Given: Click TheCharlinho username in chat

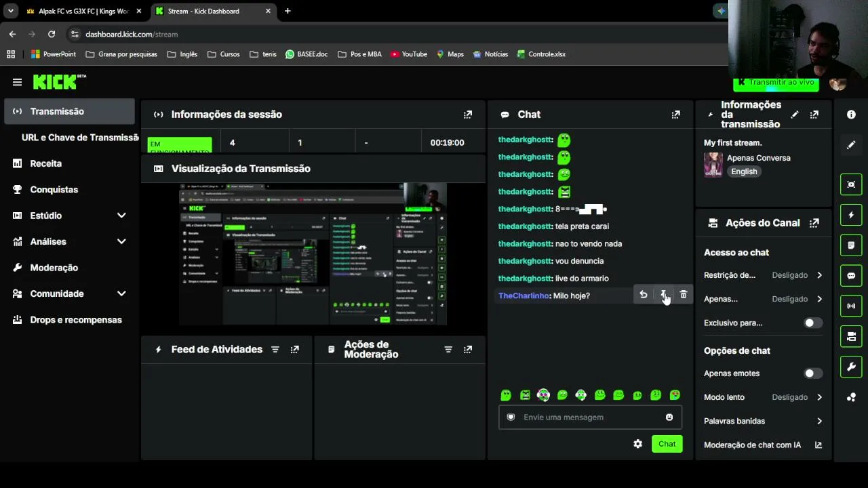Looking at the screenshot, I should coord(524,296).
